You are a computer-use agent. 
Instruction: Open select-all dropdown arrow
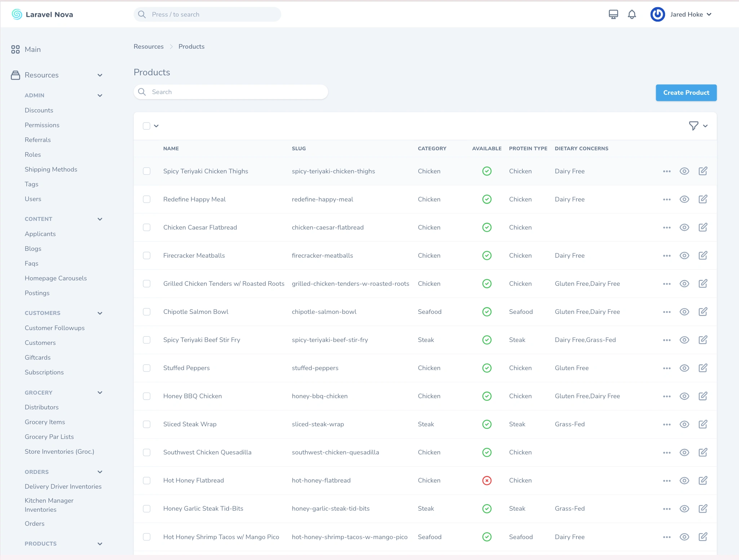point(156,126)
